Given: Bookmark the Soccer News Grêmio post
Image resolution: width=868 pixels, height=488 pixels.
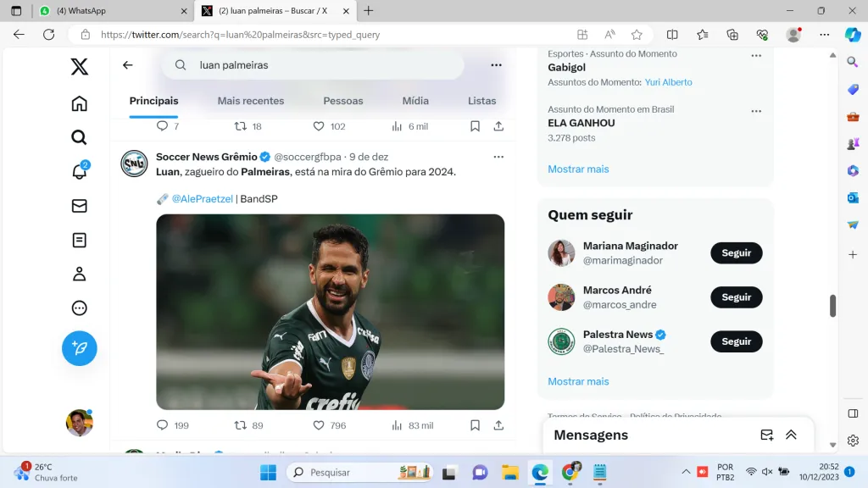Looking at the screenshot, I should click(475, 425).
